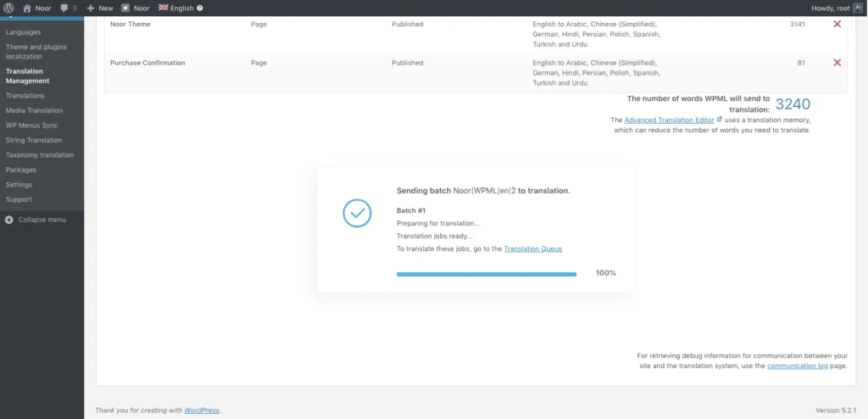Open the WordPress logo menu
The height and width of the screenshot is (419, 868).
pyautogui.click(x=8, y=8)
